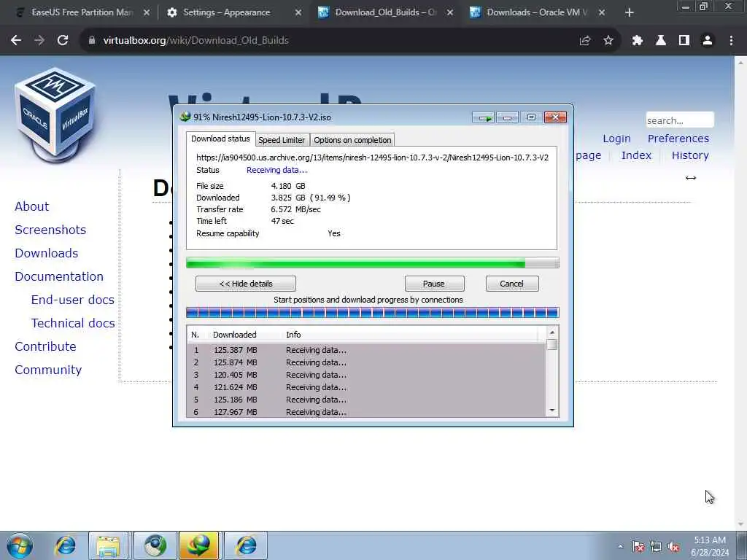Click the Hide details button
The height and width of the screenshot is (560, 747).
[x=246, y=284]
